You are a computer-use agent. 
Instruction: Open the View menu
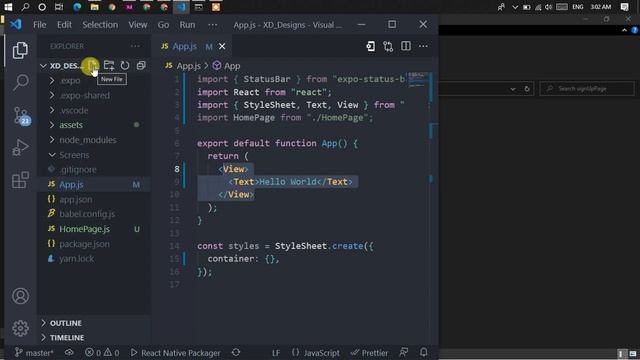coord(138,25)
